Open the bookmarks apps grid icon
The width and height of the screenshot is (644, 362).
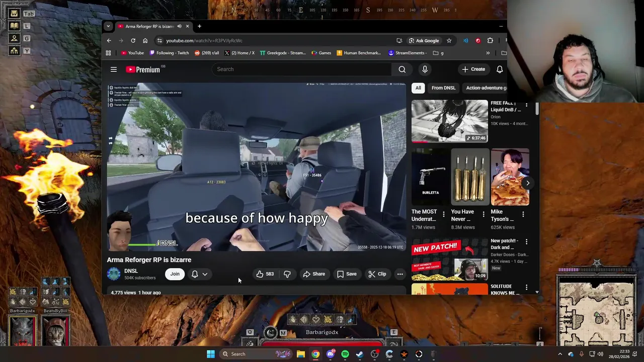108,53
